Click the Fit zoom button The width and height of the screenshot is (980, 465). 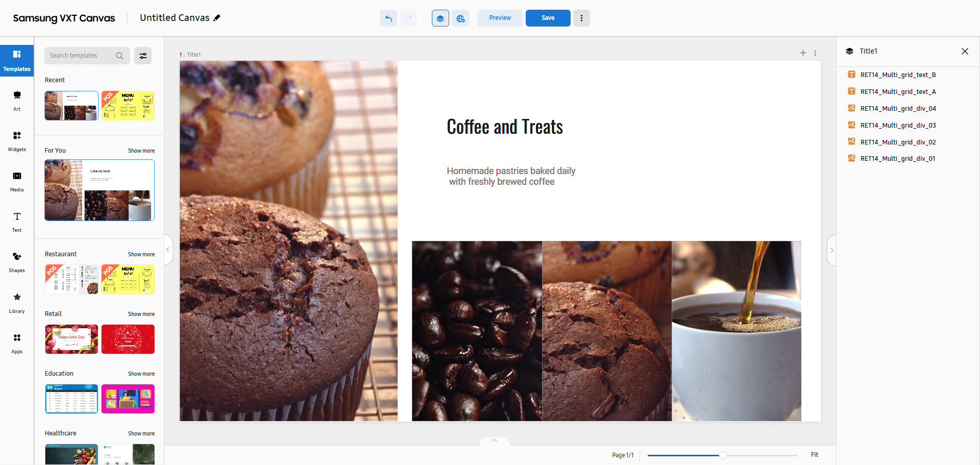tap(815, 455)
